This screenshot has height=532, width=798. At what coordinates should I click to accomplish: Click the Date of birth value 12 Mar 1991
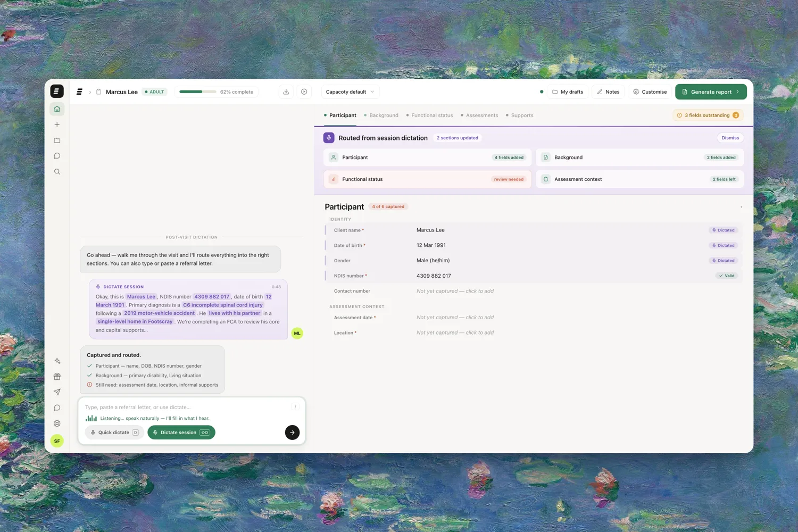coord(431,245)
